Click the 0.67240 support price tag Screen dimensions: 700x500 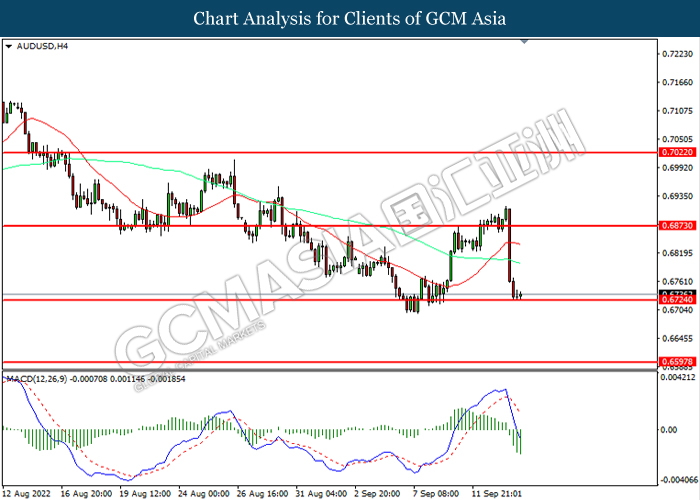(677, 300)
